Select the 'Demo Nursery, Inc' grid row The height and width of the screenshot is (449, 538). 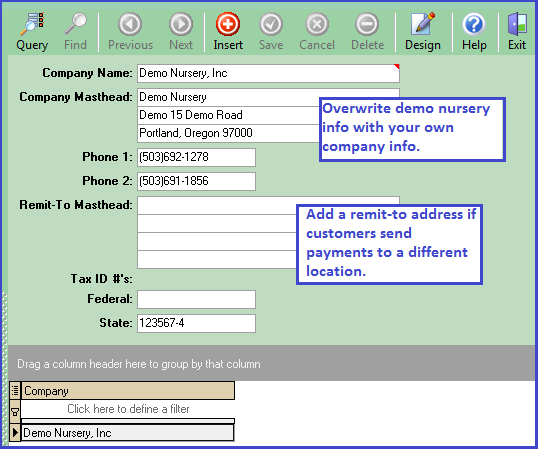pyautogui.click(x=128, y=433)
